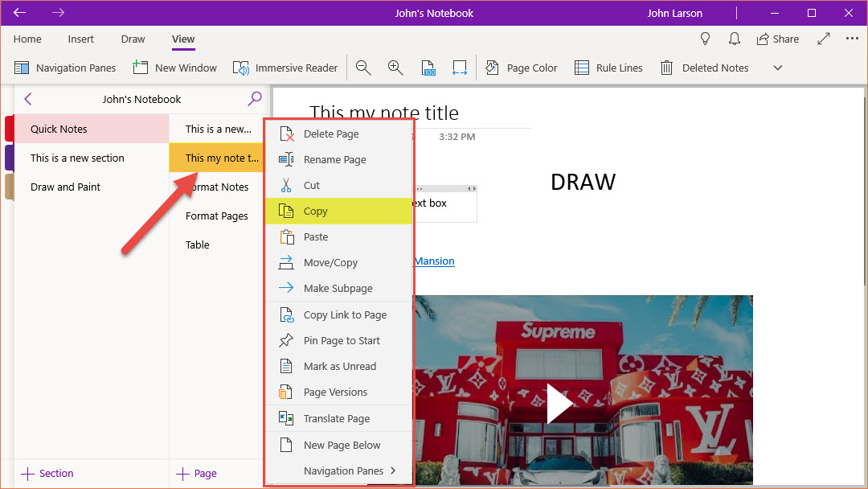Click the lightbulb Tell Me icon
The image size is (868, 489).
pos(706,39)
